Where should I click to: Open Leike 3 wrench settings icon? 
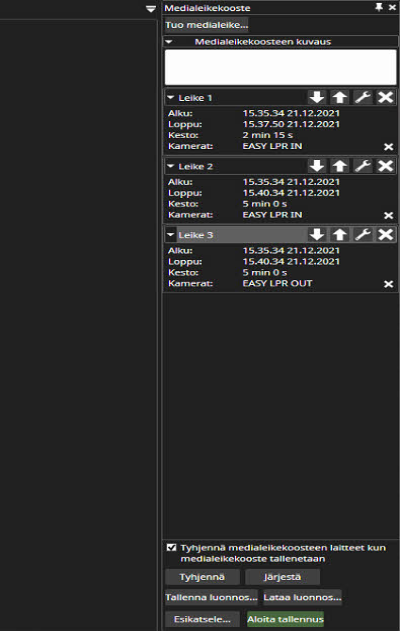[x=362, y=234]
